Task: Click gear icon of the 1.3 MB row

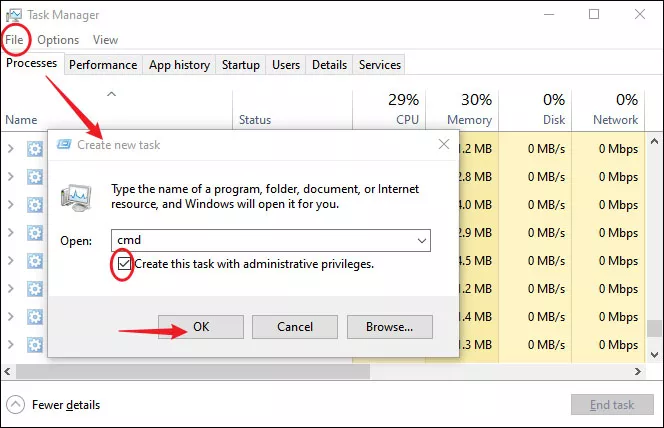Action: [35, 345]
